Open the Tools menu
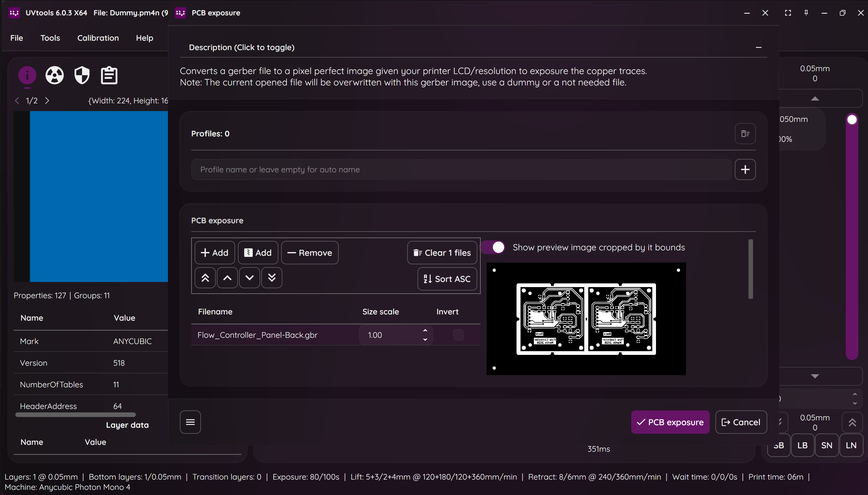The width and height of the screenshot is (868, 495). pos(50,38)
